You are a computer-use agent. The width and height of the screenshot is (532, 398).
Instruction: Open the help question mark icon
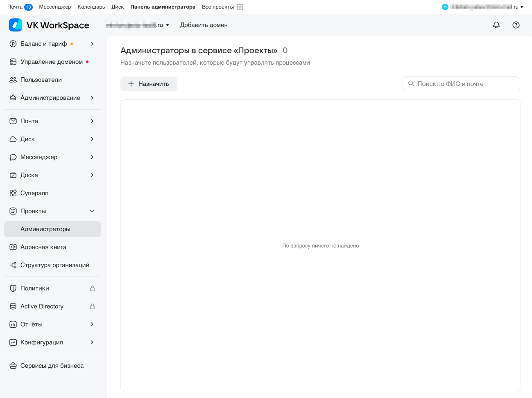[516, 25]
